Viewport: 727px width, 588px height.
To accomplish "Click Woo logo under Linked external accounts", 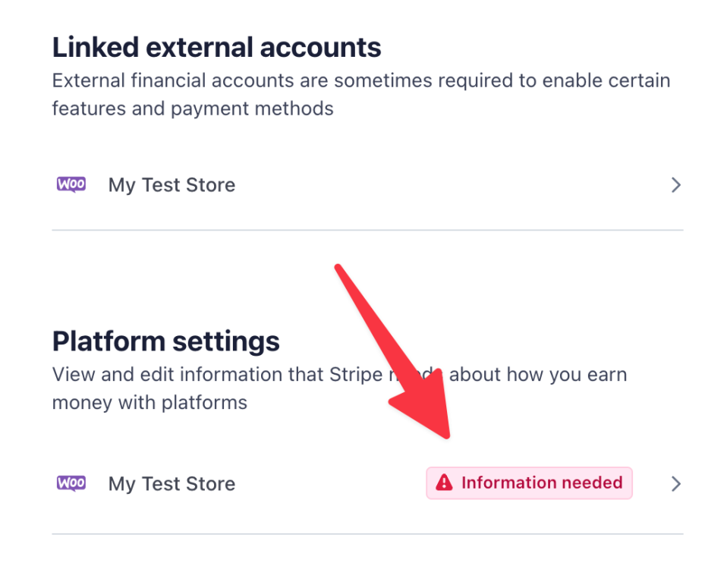I will pyautogui.click(x=71, y=184).
